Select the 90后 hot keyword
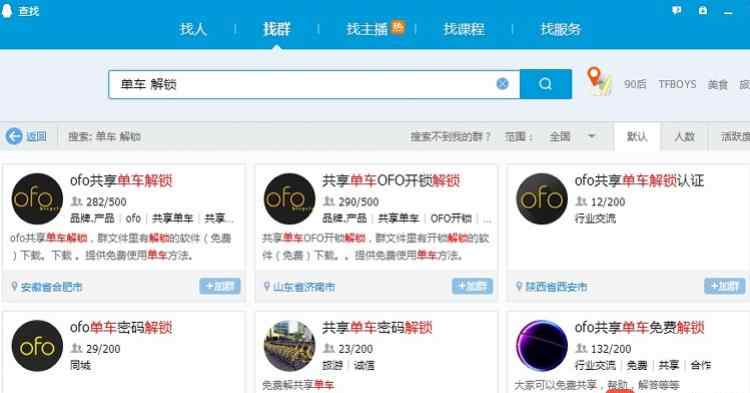This screenshot has width=750, height=393. (x=635, y=84)
